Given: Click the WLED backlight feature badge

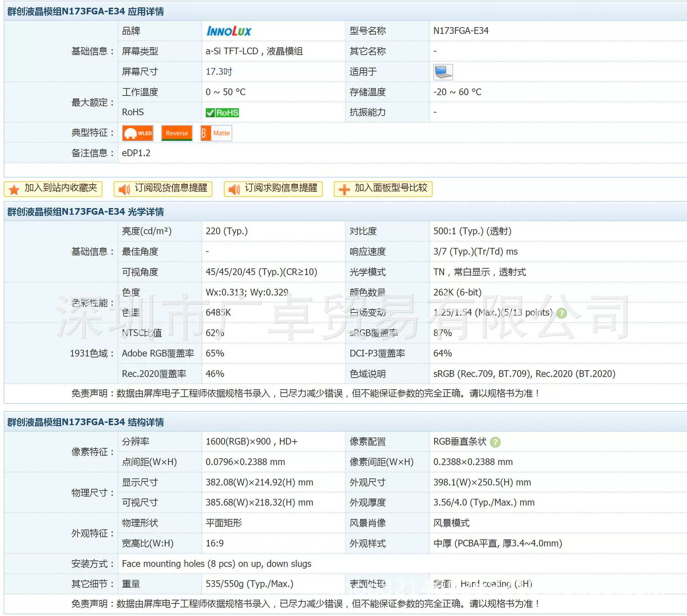Looking at the screenshot, I should 138,133.
